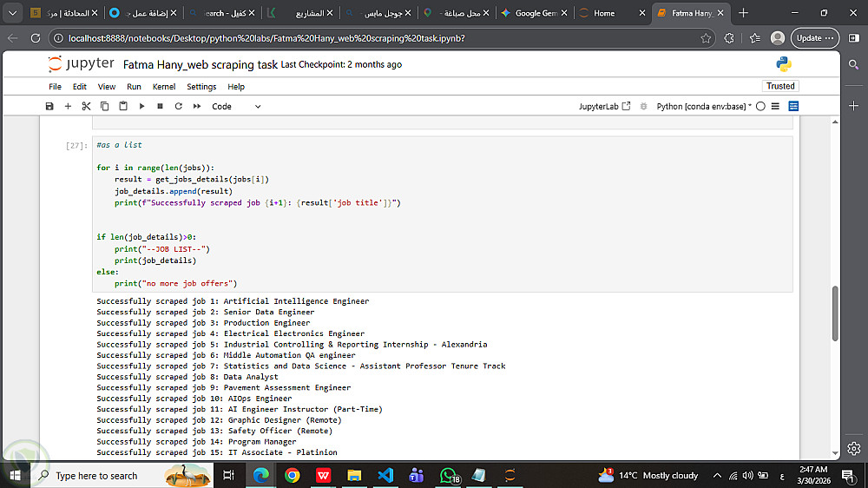
Task: Open Google Chrome from taskbar
Action: [293, 475]
